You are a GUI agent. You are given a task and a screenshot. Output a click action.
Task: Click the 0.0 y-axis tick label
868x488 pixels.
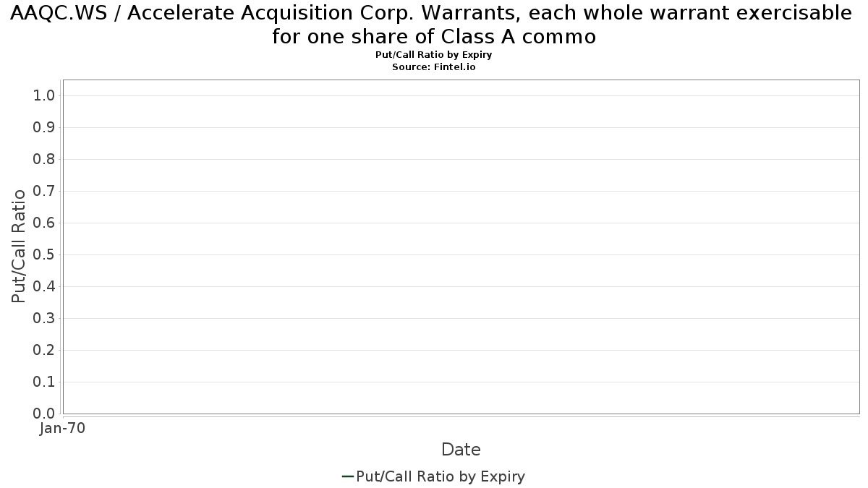coord(44,414)
